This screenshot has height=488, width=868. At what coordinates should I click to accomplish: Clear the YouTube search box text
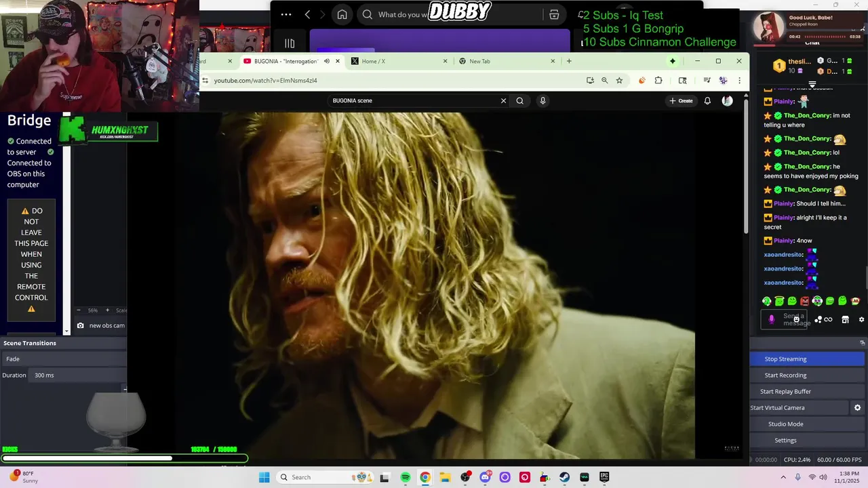tap(503, 101)
